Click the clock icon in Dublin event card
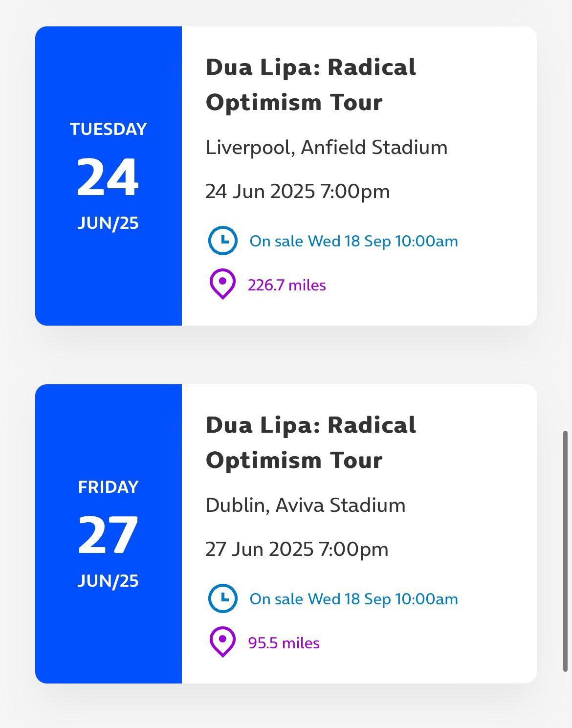The width and height of the screenshot is (572, 728). (x=222, y=598)
